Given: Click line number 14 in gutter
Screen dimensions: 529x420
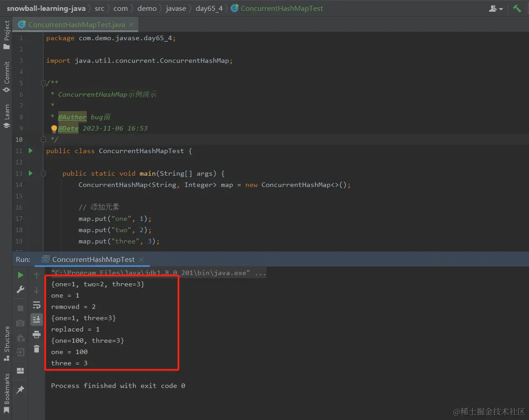Looking at the screenshot, I should coord(19,185).
